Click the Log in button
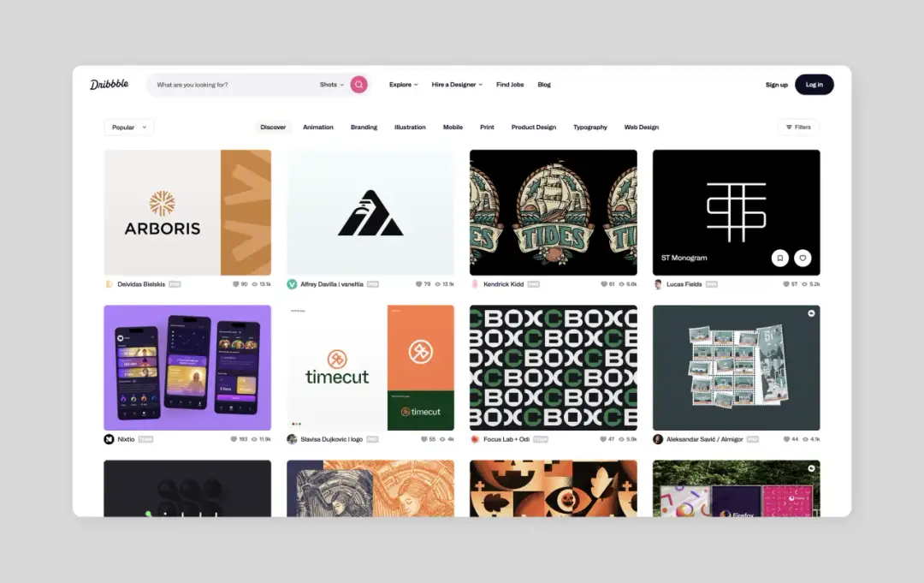Image resolution: width=924 pixels, height=583 pixels. (814, 84)
